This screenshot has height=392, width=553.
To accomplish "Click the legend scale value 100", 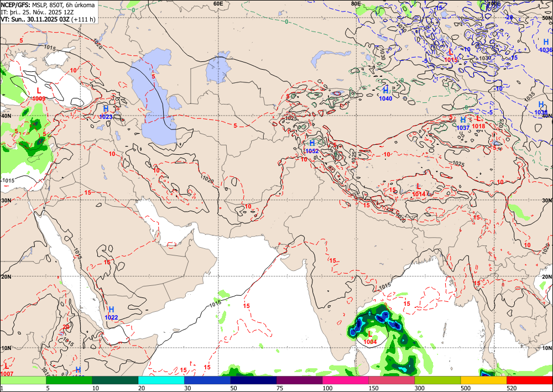I will point(327,388).
